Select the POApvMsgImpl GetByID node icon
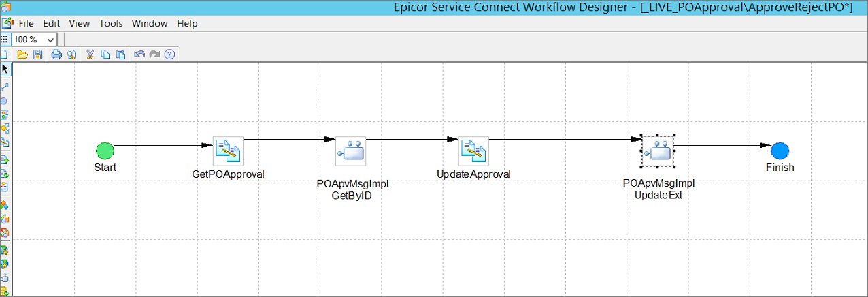The height and width of the screenshot is (297, 868). pyautogui.click(x=350, y=151)
